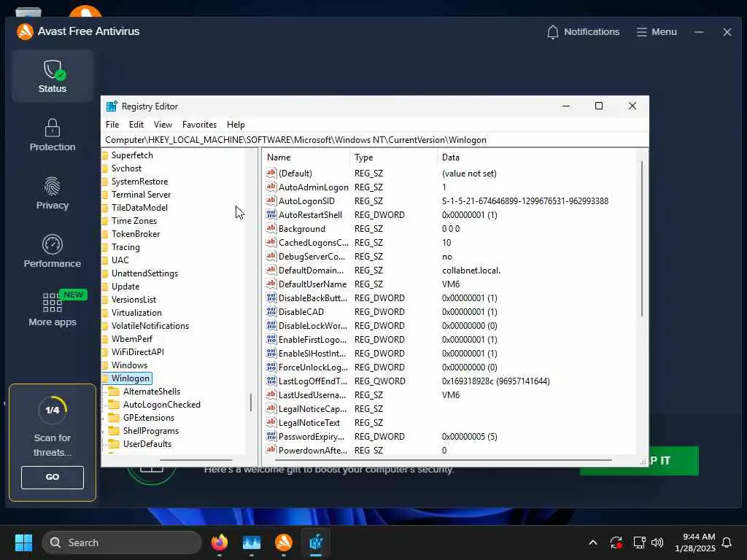Open Windows Start button
Image resolution: width=747 pixels, height=560 pixels.
[x=23, y=542]
